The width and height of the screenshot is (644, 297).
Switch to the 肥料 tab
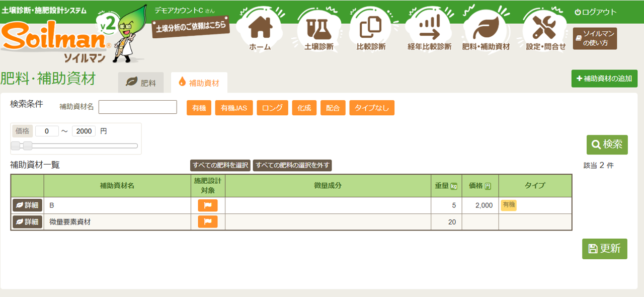[141, 83]
